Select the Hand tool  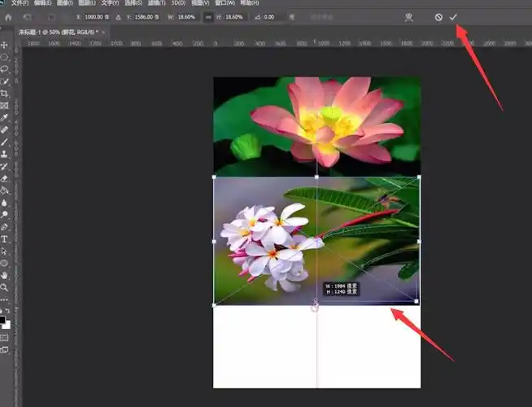coord(5,275)
